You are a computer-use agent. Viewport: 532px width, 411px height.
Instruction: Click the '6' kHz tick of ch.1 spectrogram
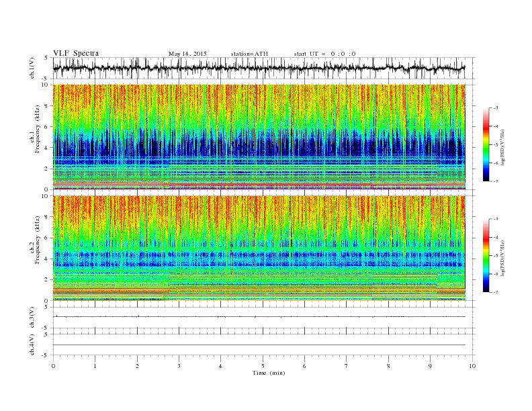click(x=47, y=127)
